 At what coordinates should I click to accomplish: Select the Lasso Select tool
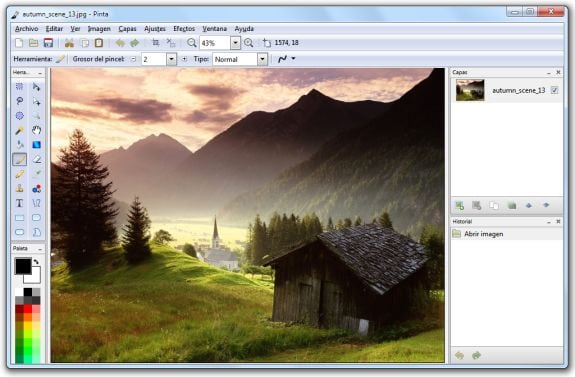click(19, 101)
